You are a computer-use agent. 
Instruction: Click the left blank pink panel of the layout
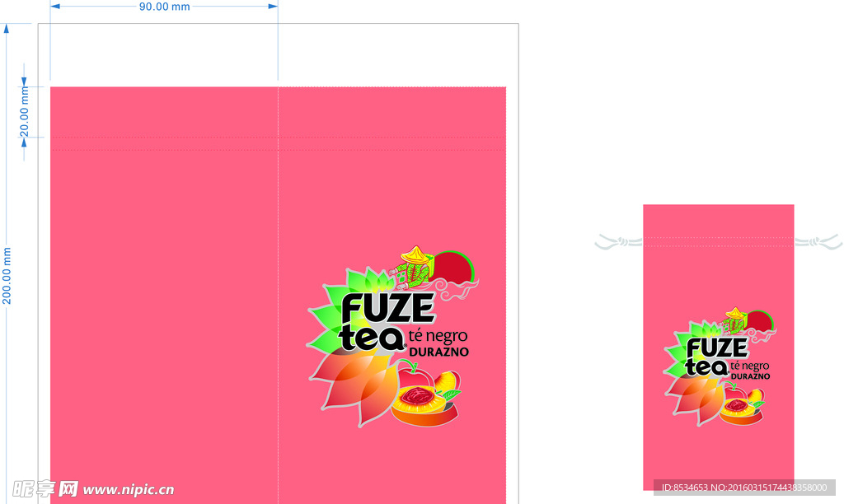point(164,296)
